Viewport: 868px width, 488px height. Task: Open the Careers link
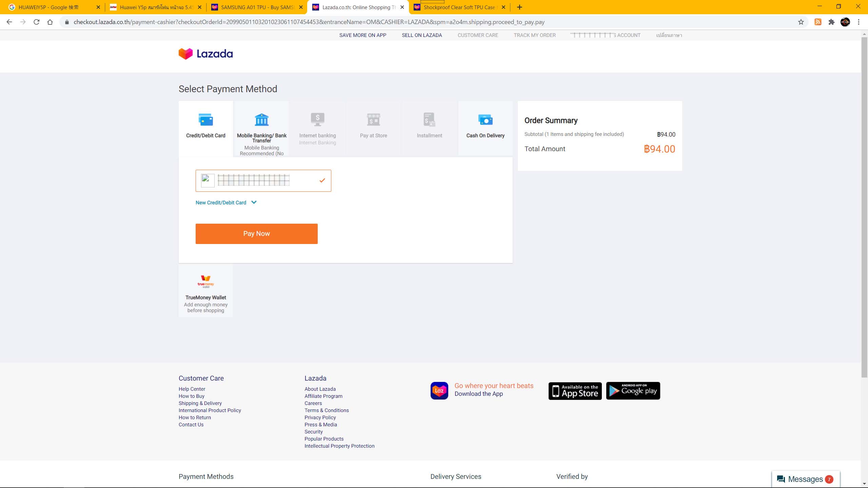coord(313,403)
